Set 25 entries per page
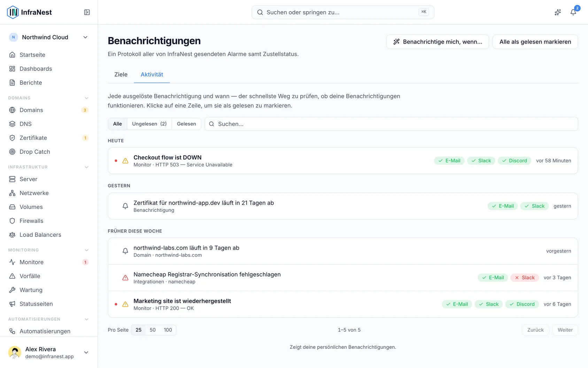The image size is (588, 368). 139,330
